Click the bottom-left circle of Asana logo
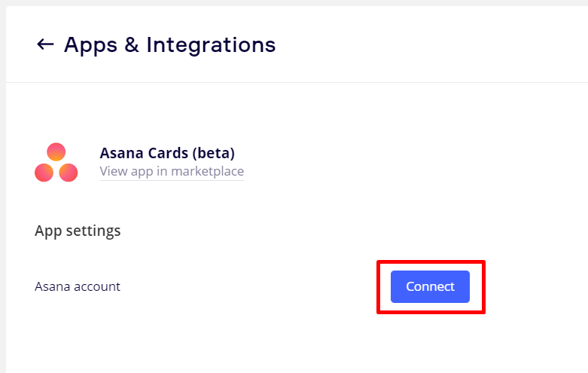This screenshot has height=373, width=588. pyautogui.click(x=44, y=173)
